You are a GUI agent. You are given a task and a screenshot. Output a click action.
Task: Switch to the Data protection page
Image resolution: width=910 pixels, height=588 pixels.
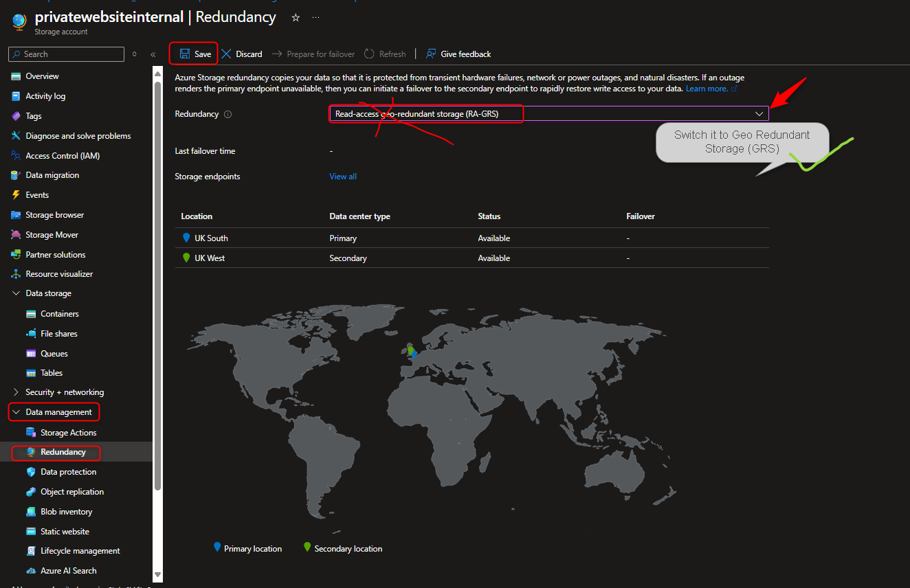tap(68, 471)
